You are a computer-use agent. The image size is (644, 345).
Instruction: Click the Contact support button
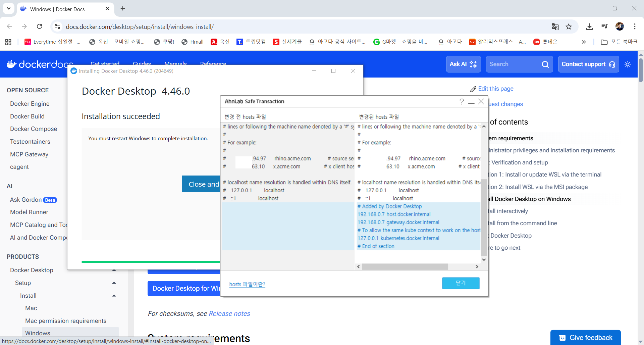click(588, 64)
